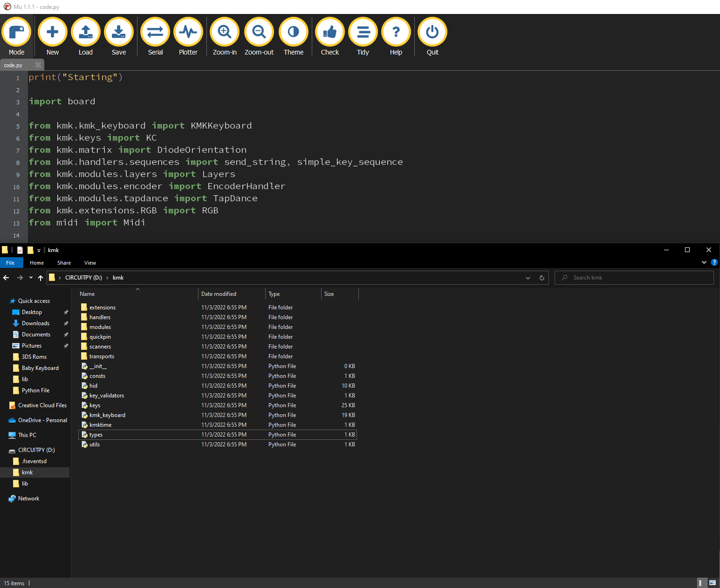720x588 pixels.
Task: Run the Check code tool
Action: (330, 32)
